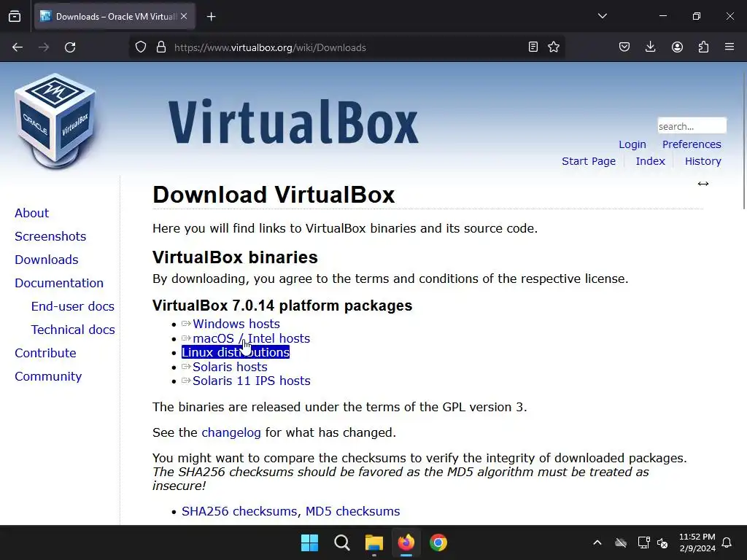Open the network status tray icon

(x=643, y=542)
